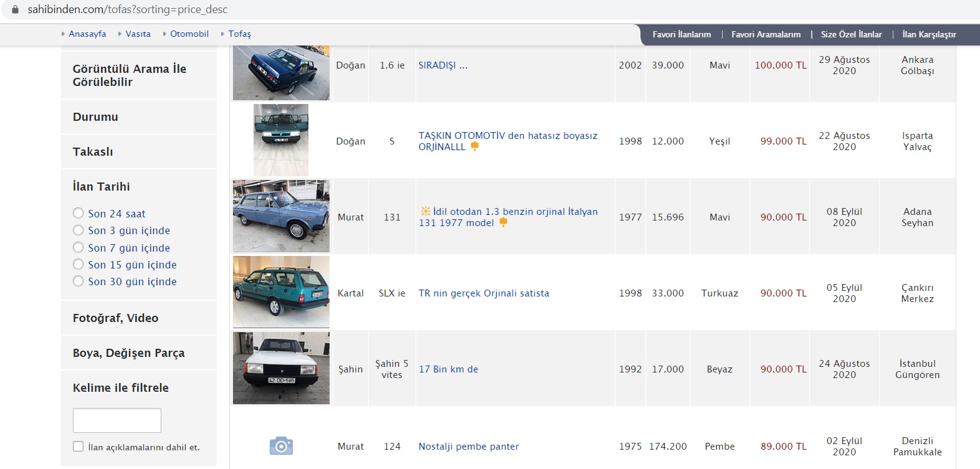Expand the Takaslı filter section
The width and height of the screenshot is (980, 469).
point(93,152)
